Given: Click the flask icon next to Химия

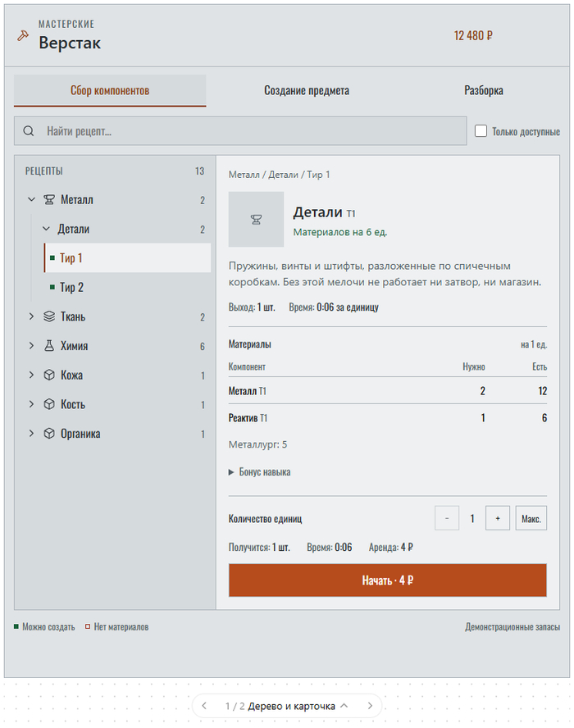Looking at the screenshot, I should click(x=48, y=345).
